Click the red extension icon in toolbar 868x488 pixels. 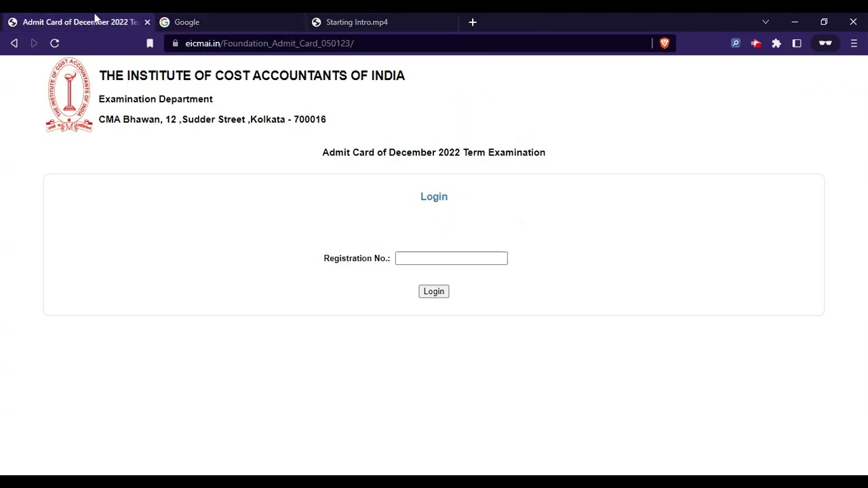tap(756, 43)
